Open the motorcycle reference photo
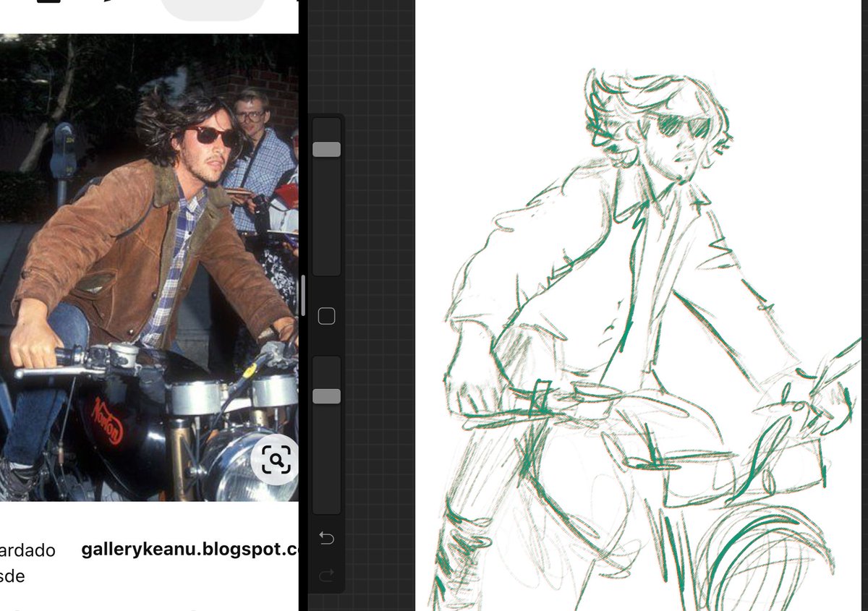Viewport: 868px width, 611px height. click(x=149, y=268)
